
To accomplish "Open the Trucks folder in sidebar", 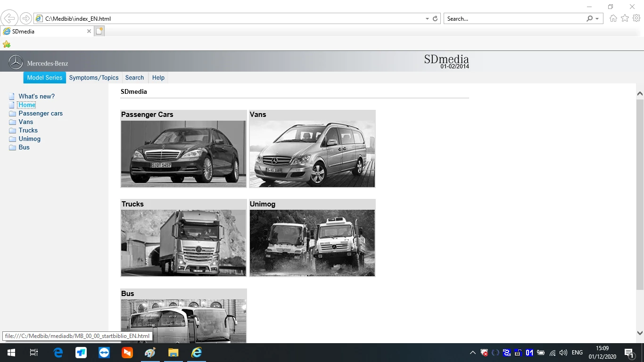I will [x=28, y=130].
